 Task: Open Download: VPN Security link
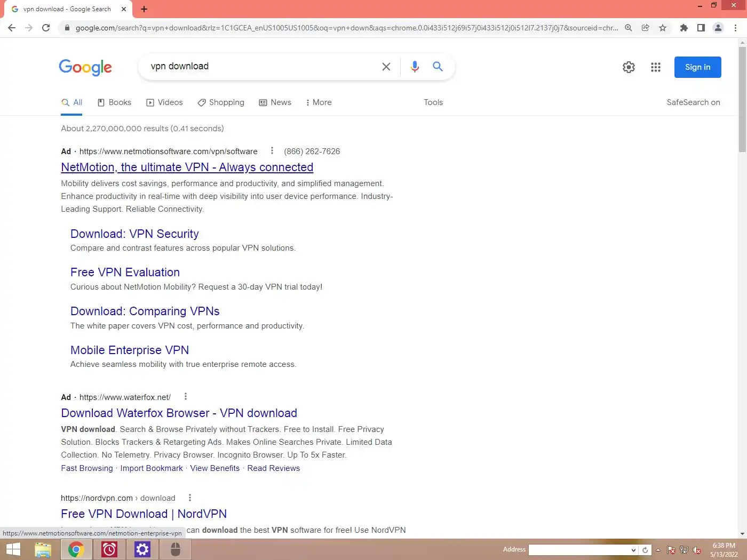(134, 234)
